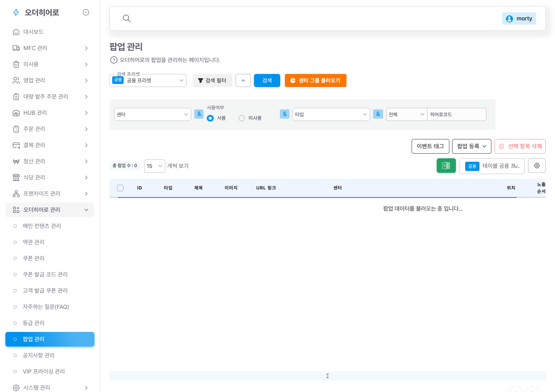Open the 테이블 공용 프리셋 dropdown

coord(492,166)
